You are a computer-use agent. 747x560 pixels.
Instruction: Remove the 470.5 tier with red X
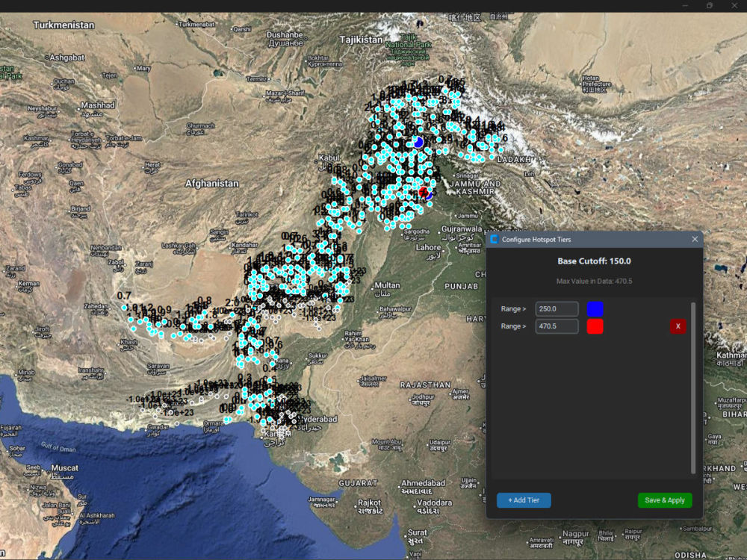click(x=678, y=326)
